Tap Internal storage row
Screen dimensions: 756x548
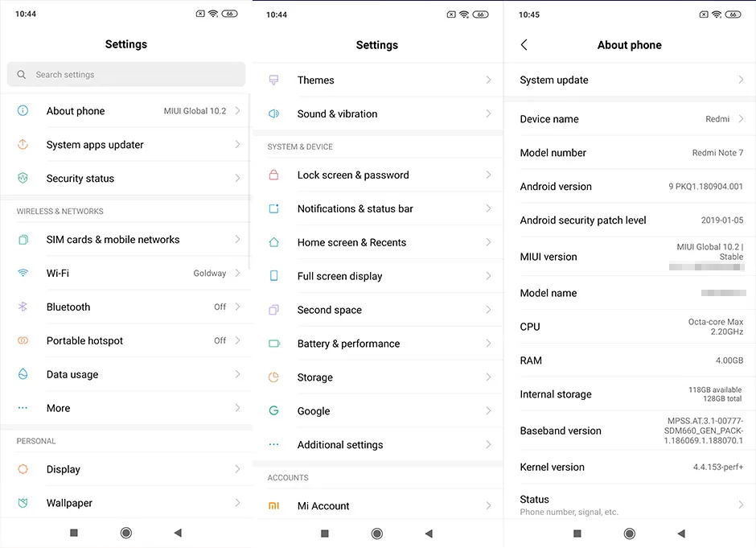pyautogui.click(x=630, y=394)
